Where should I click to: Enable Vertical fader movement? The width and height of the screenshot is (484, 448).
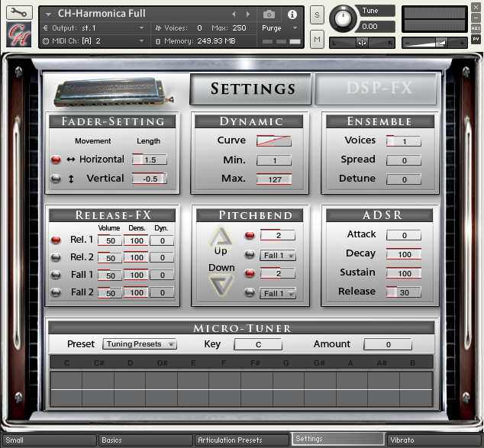tap(56, 179)
